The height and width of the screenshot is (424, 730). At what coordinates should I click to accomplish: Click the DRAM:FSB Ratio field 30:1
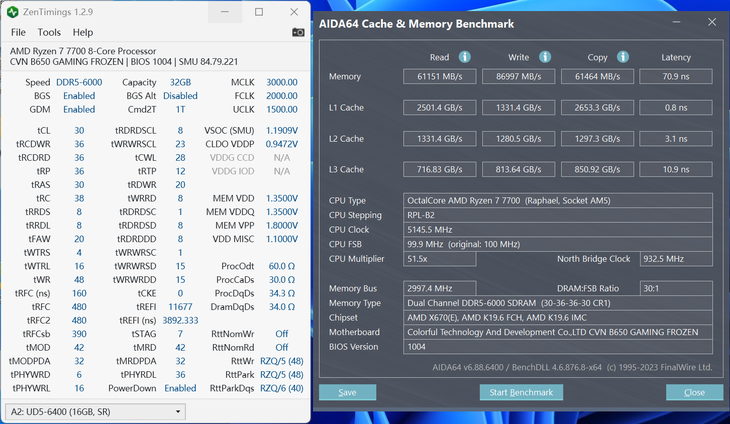pyautogui.click(x=676, y=288)
